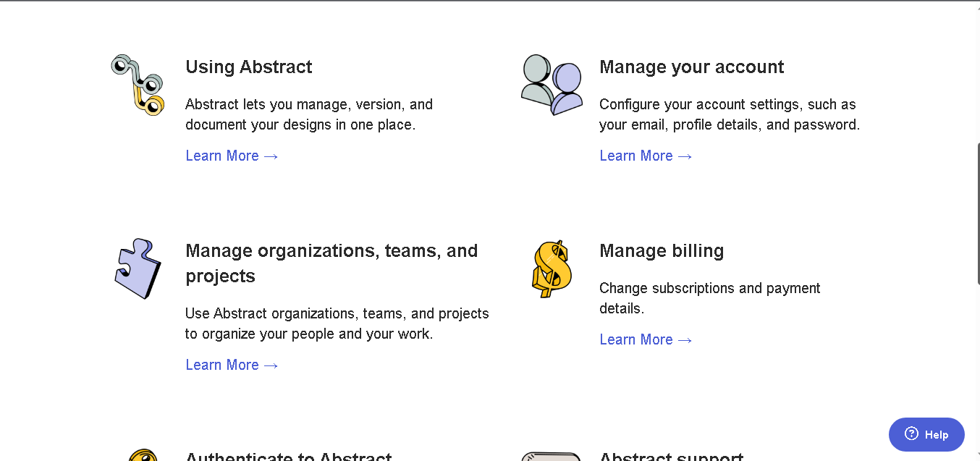Click the Using Abstract heading

249,67
